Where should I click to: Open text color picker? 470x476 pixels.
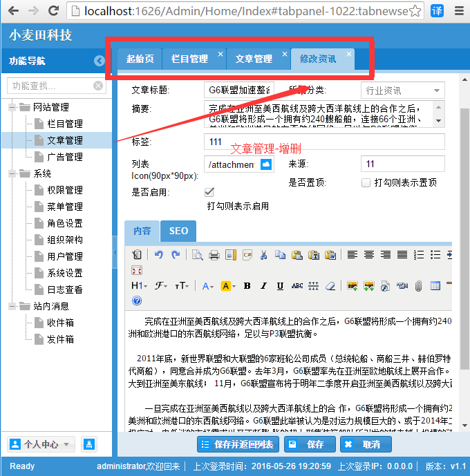(208, 285)
